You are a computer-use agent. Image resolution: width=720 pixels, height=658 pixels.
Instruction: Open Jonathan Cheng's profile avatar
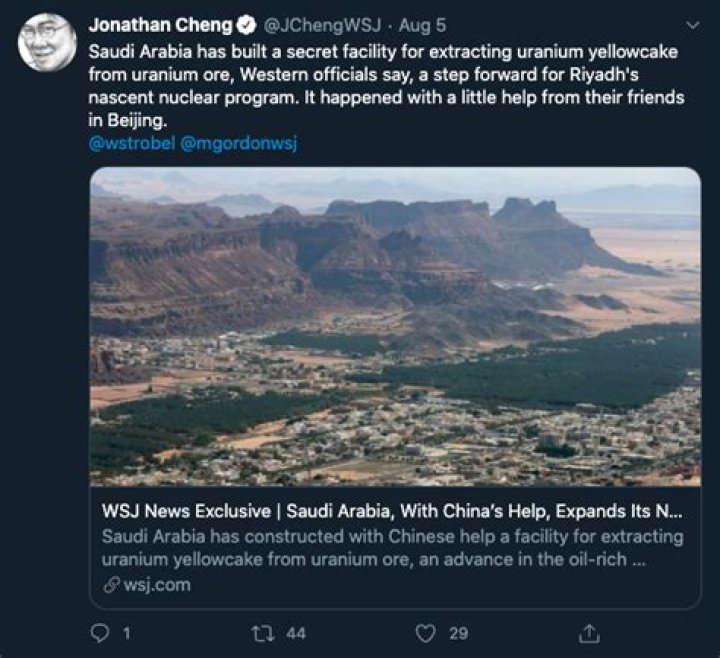(x=47, y=42)
